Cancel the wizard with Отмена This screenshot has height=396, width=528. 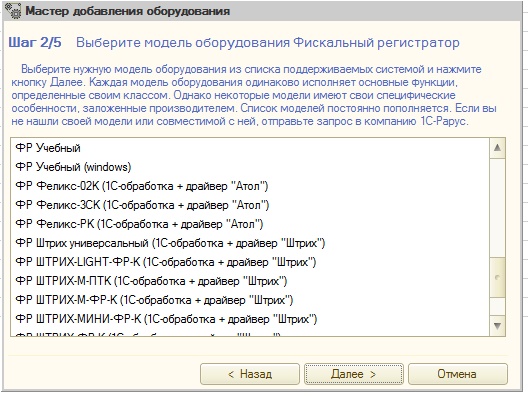click(458, 374)
